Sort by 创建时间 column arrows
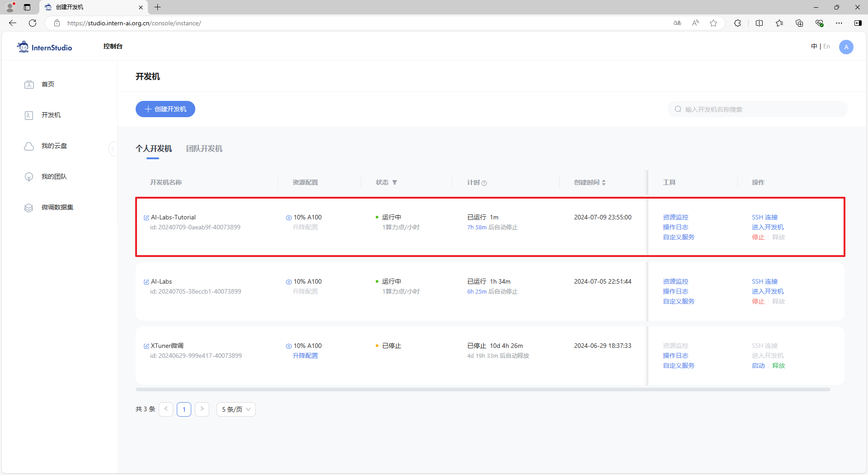This screenshot has width=868, height=475. click(604, 182)
